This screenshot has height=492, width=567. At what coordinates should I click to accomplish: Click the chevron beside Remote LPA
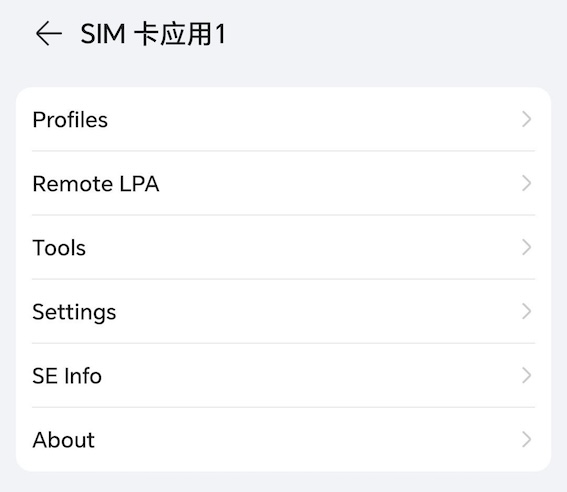pyautogui.click(x=527, y=183)
